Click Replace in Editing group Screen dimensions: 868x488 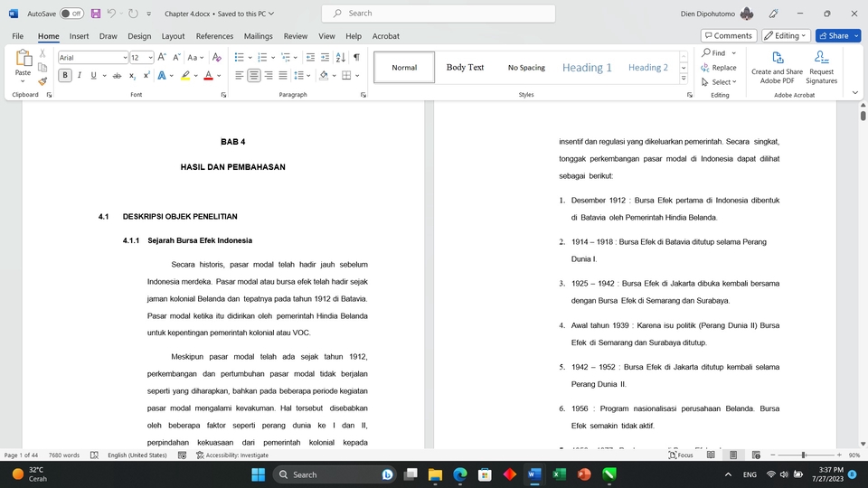[719, 68]
